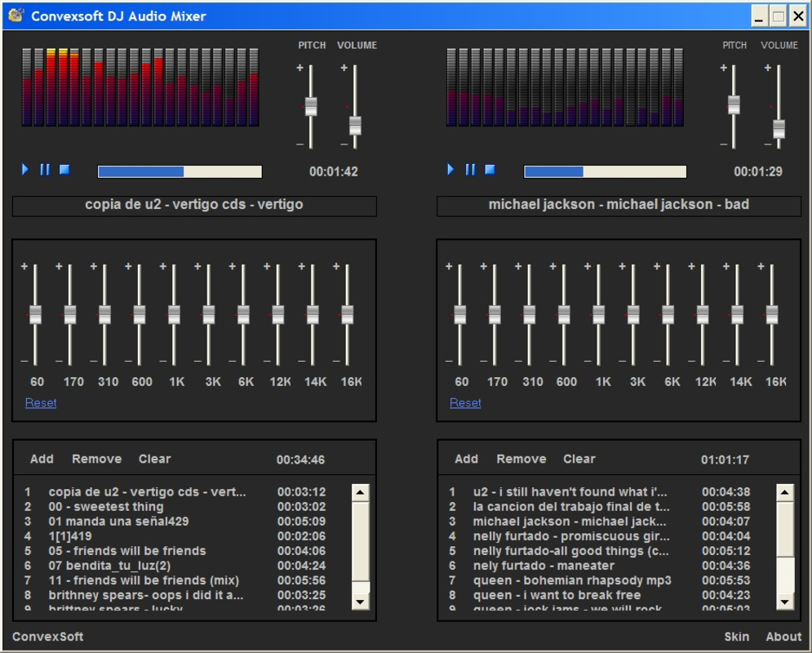Select '11 - friends will be friends (mix)'

point(174,580)
